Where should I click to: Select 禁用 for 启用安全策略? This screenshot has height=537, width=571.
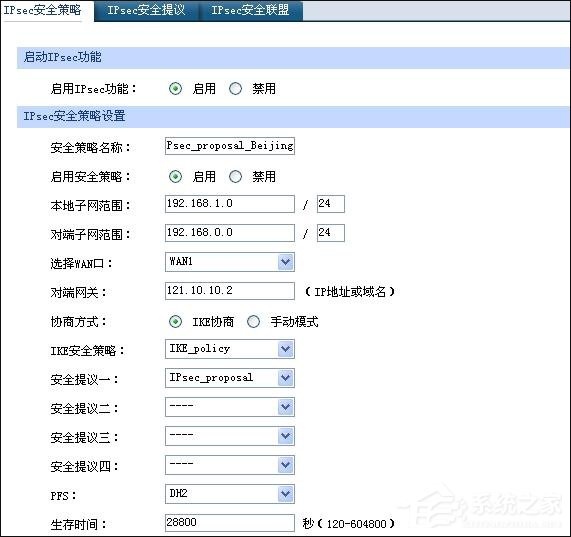pyautogui.click(x=235, y=177)
